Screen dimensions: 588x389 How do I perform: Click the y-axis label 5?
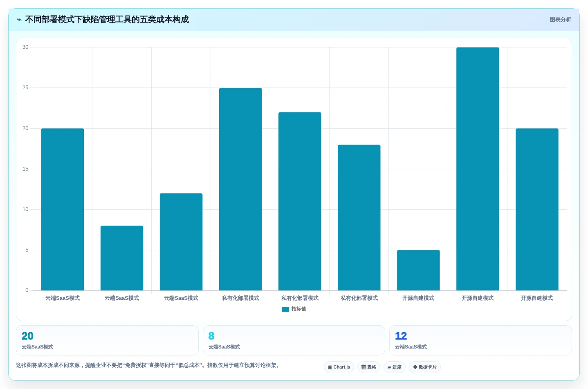click(27, 250)
